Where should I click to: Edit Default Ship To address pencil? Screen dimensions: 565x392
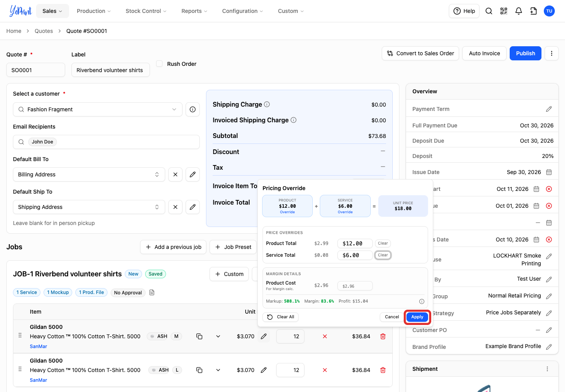click(x=193, y=207)
